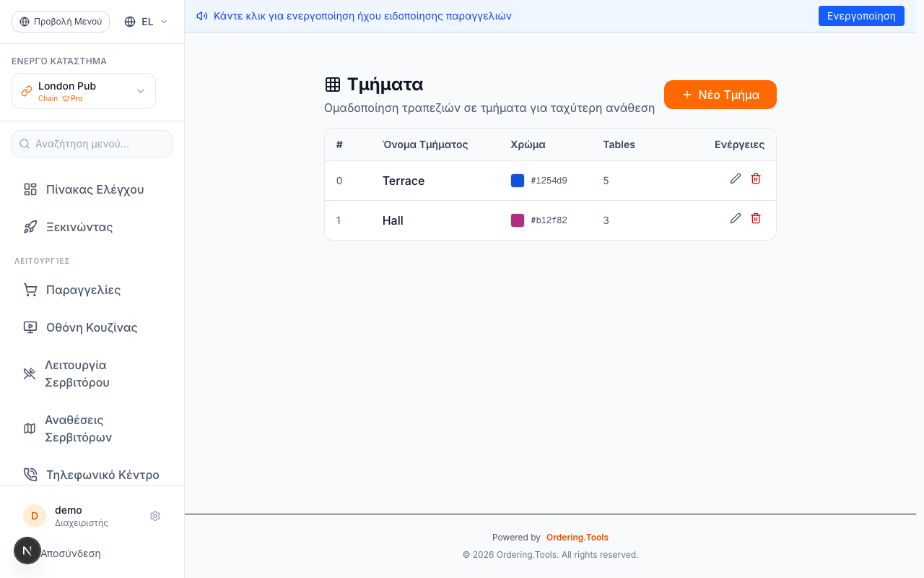Click the Hall section name
Viewport: 924px width, 578px height.
(x=393, y=220)
